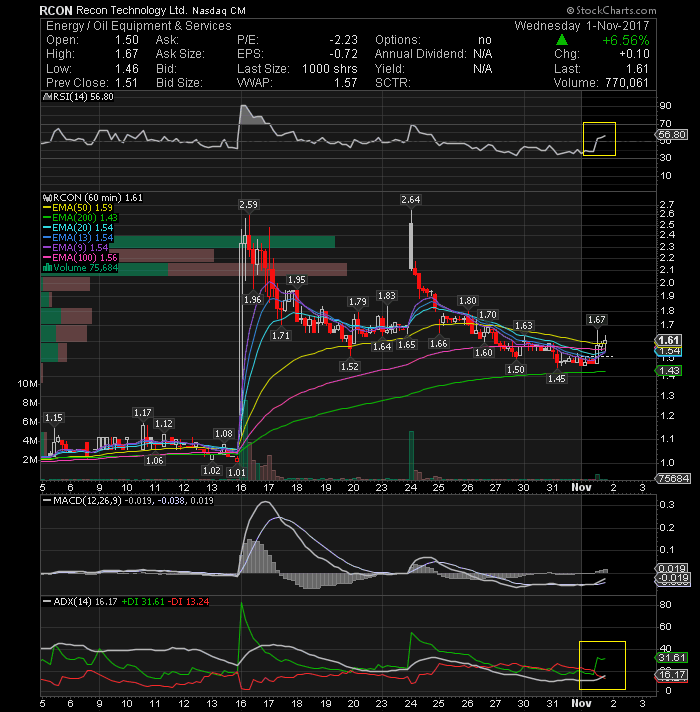Viewport: 700px width, 712px height.
Task: Click the EMA(200) 1.43 legend entry
Action: 80,218
